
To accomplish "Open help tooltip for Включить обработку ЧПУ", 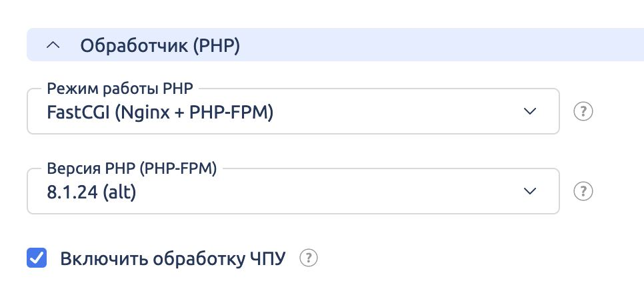I will [x=308, y=258].
